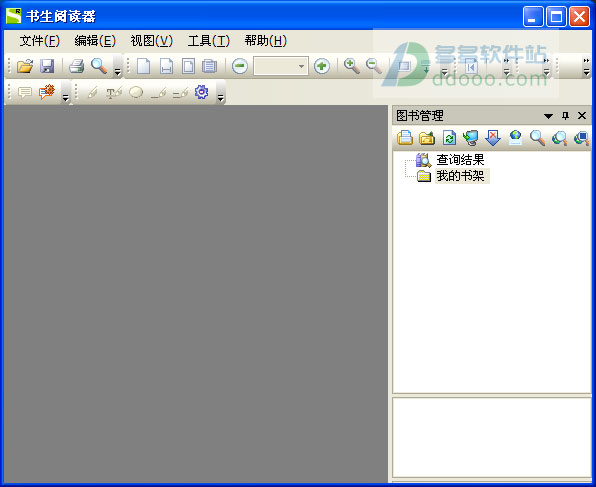Image resolution: width=596 pixels, height=487 pixels.
Task: Click the plain magnifier search icon in book management
Action: point(537,138)
